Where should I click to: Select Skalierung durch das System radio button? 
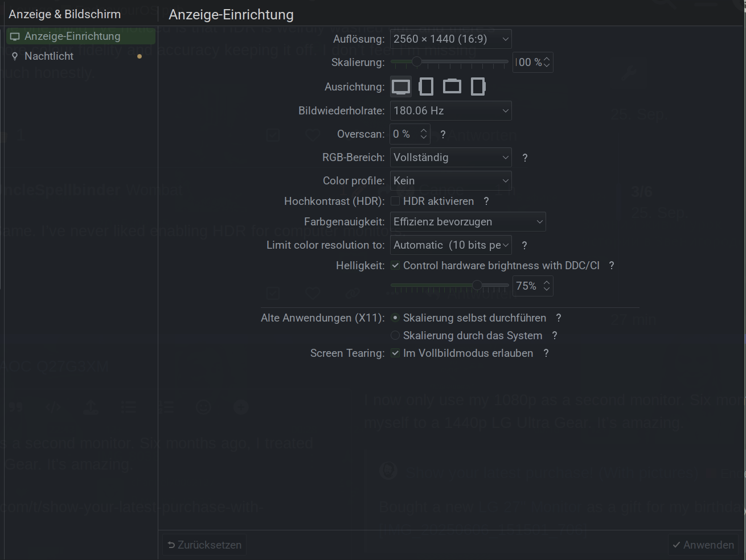tap(395, 336)
